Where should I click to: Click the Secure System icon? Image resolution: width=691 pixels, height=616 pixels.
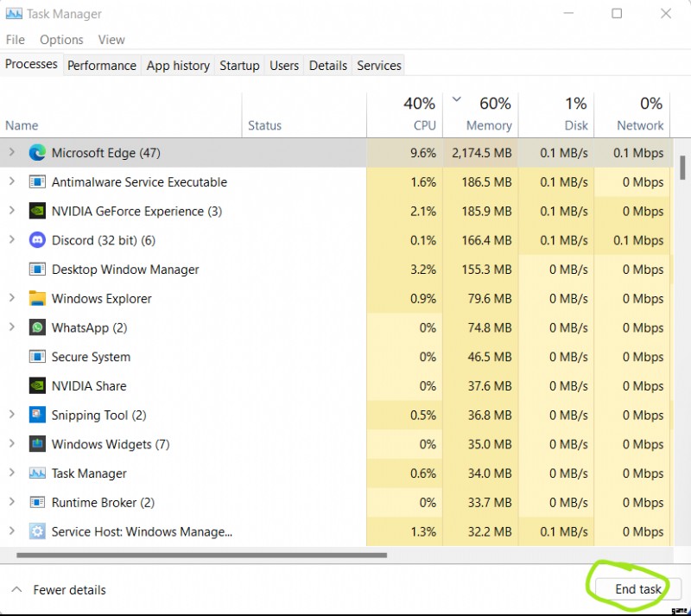[x=37, y=356]
